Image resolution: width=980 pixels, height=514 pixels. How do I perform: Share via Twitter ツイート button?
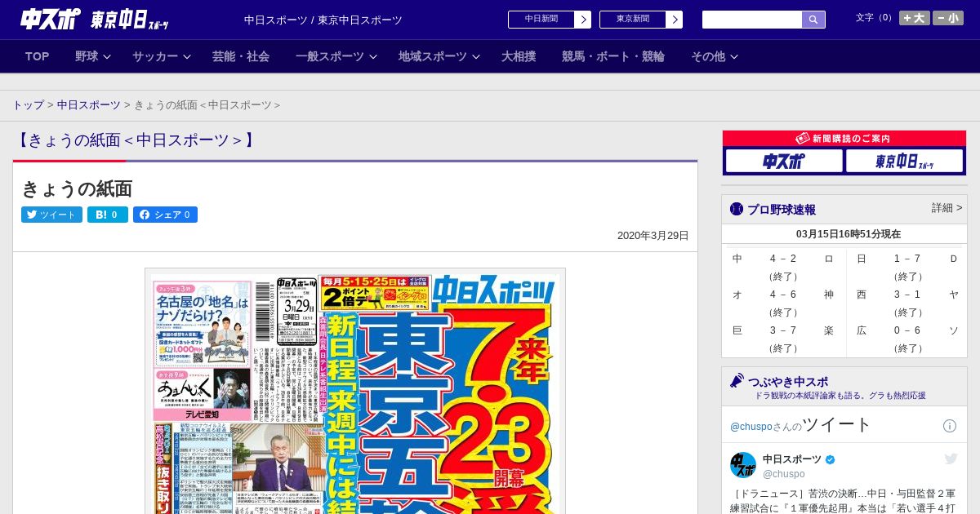point(51,215)
